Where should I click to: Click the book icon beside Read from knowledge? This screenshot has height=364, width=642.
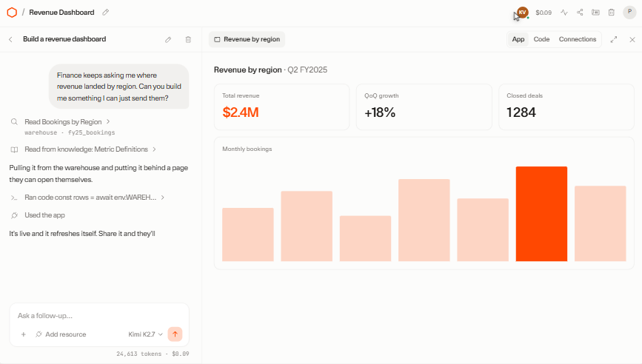coord(14,149)
